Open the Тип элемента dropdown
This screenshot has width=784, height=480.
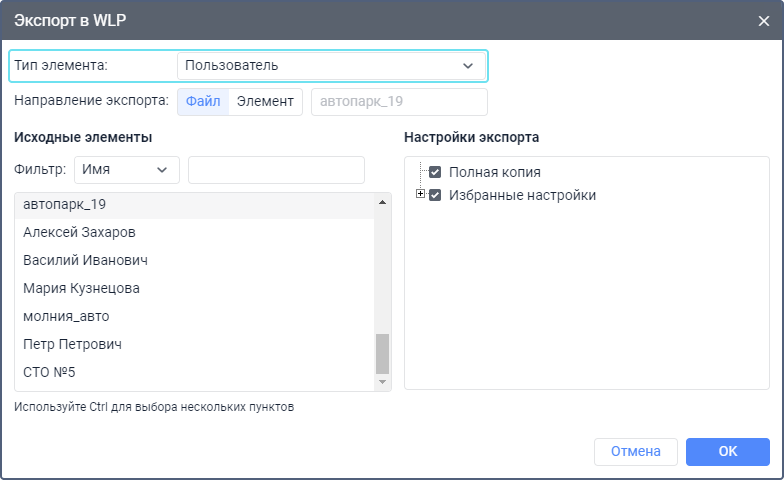(331, 66)
